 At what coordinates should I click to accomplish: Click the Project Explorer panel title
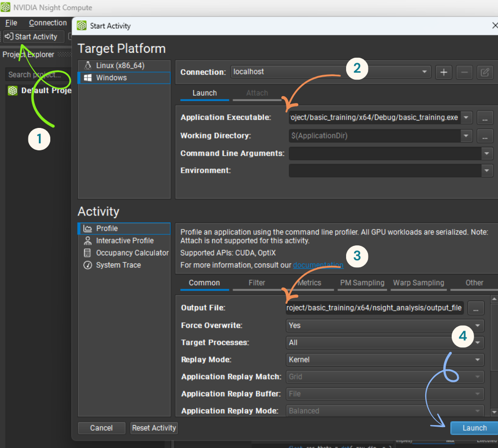[28, 55]
